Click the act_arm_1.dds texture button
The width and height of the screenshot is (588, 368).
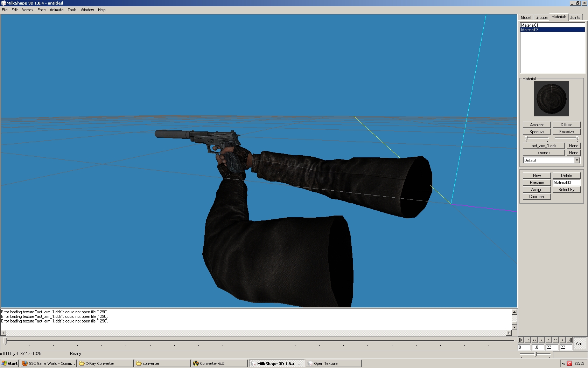[544, 146]
